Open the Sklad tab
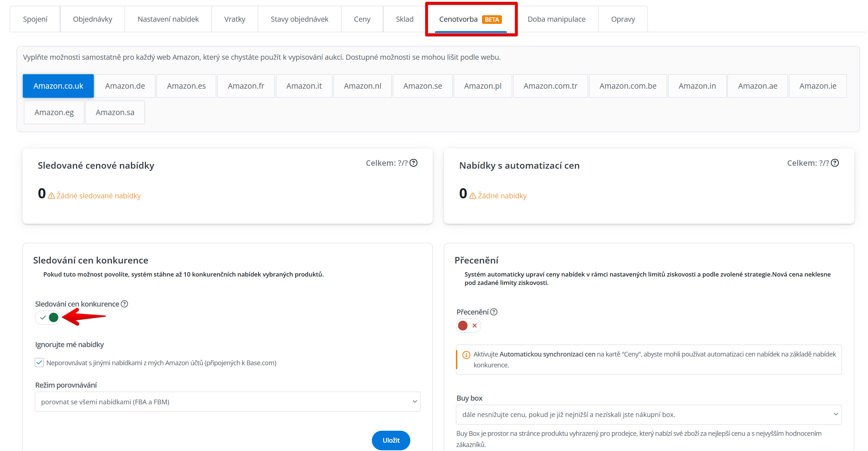This screenshot has height=451, width=868. click(x=404, y=19)
